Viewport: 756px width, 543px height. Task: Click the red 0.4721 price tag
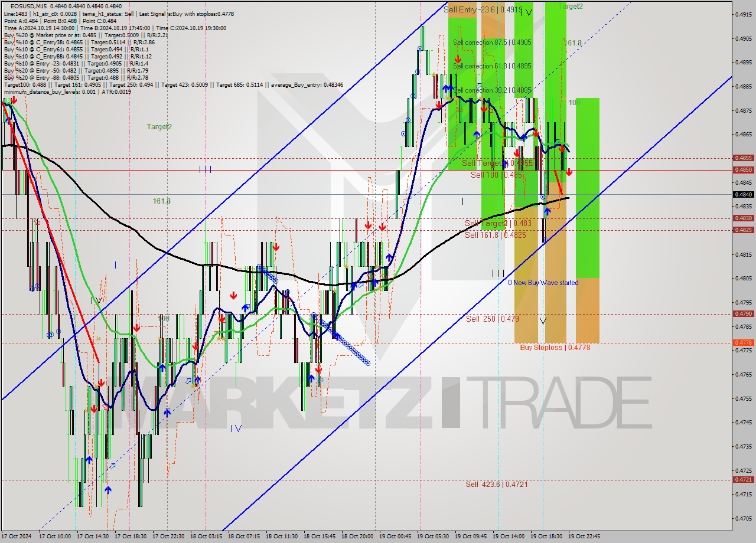[x=743, y=479]
